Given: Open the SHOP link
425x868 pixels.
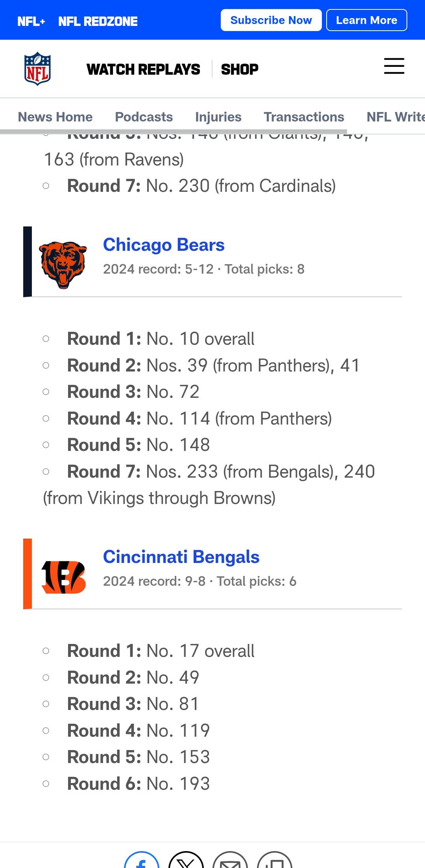Looking at the screenshot, I should (x=240, y=69).
